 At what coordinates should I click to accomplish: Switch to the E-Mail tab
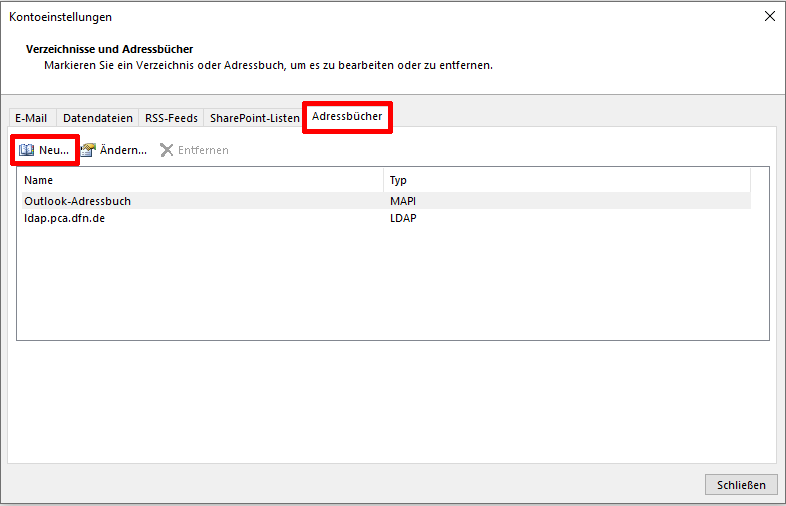pyautogui.click(x=31, y=118)
